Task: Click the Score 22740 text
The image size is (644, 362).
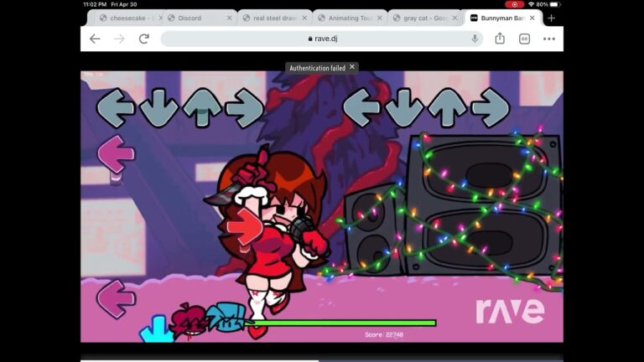Action: (x=384, y=335)
